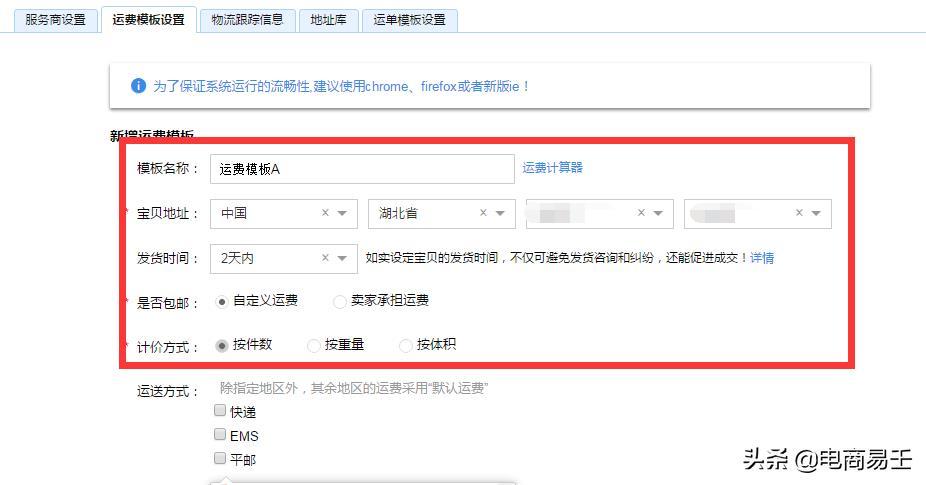This screenshot has height=485, width=926.
Task: Expand the 中国 country dropdown arrow
Action: 342,213
